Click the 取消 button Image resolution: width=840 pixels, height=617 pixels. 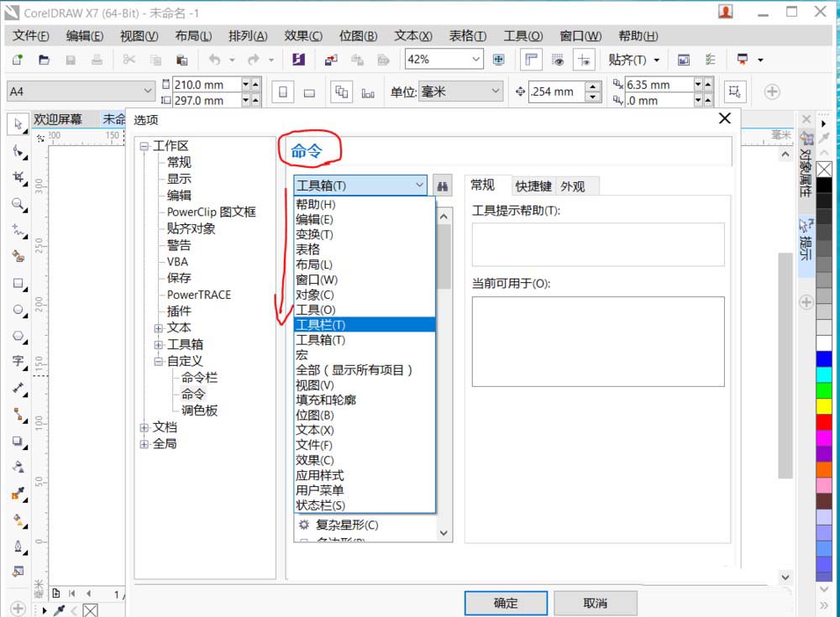pyautogui.click(x=596, y=603)
